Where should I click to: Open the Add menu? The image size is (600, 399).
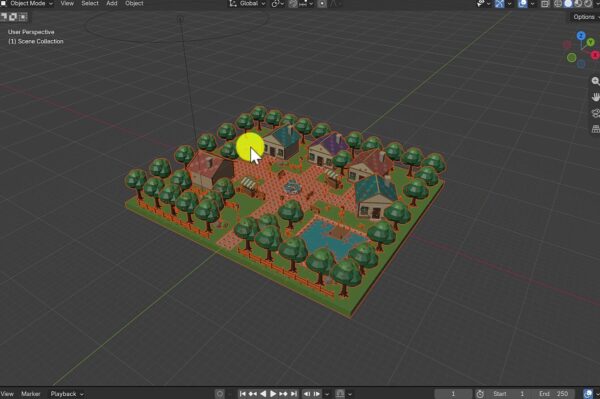pyautogui.click(x=112, y=3)
